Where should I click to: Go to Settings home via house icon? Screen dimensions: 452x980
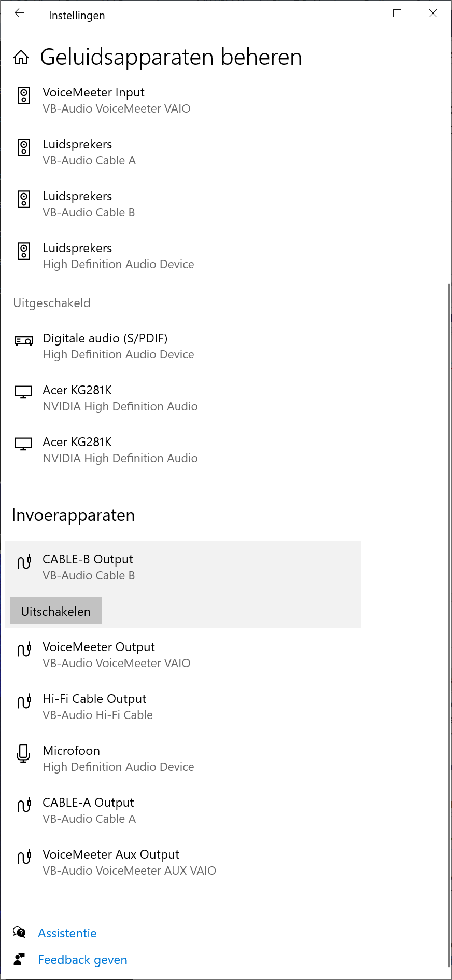click(x=21, y=57)
